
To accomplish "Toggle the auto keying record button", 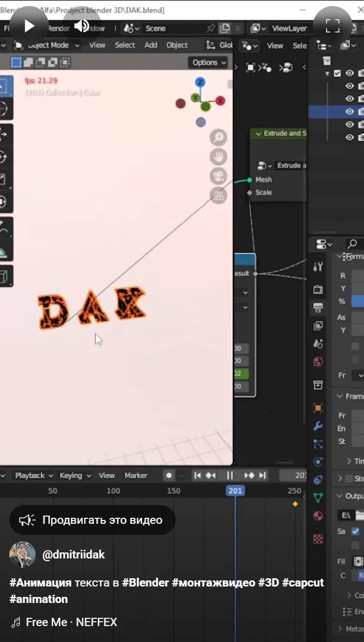I will click(169, 475).
